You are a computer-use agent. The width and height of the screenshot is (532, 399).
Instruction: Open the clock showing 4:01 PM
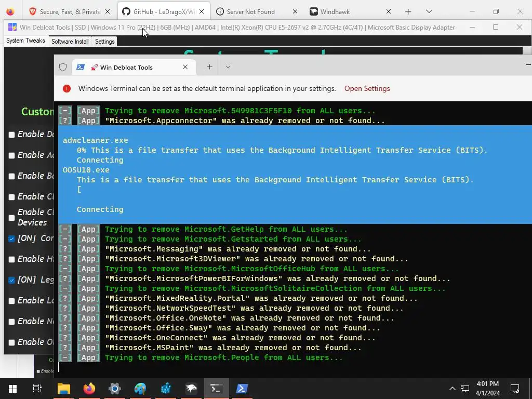click(x=487, y=389)
